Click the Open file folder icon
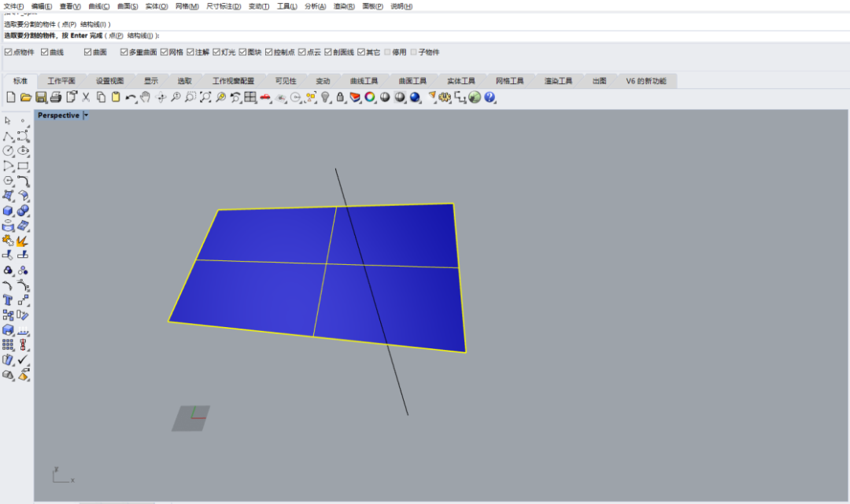Viewport: 850px width, 504px height. click(x=26, y=97)
